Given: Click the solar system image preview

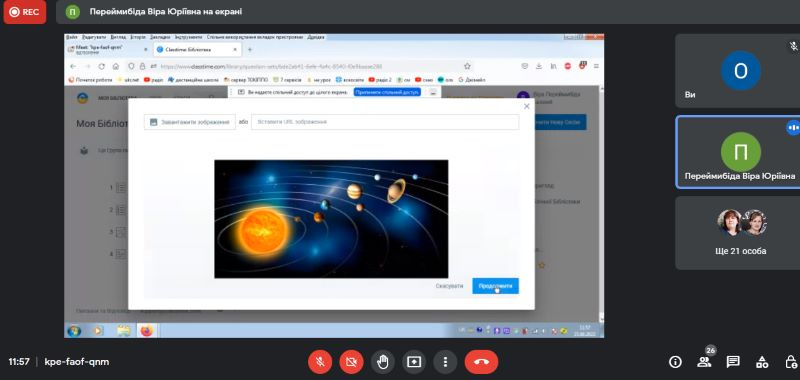Looking at the screenshot, I should click(331, 219).
